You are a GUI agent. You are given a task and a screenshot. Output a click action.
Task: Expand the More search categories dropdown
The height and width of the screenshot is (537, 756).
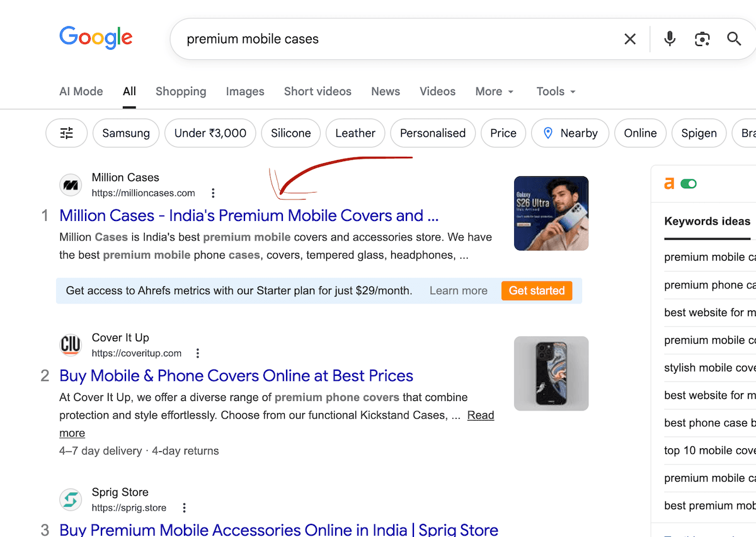[x=494, y=91]
